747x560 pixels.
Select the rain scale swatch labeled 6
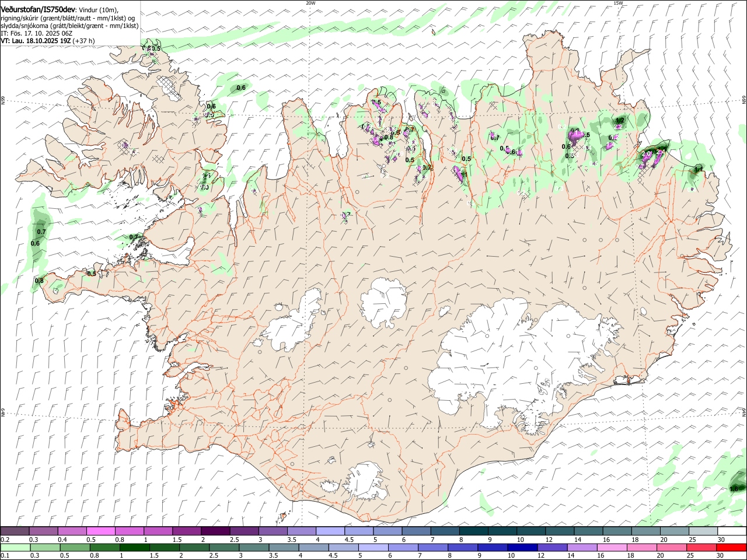[x=403, y=547]
